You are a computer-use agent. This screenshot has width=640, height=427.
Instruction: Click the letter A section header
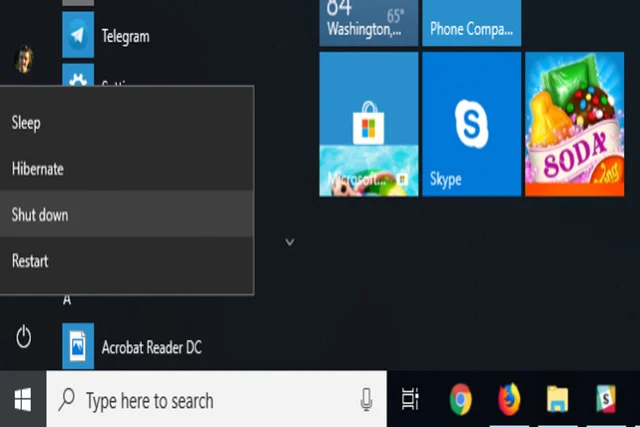pyautogui.click(x=67, y=300)
